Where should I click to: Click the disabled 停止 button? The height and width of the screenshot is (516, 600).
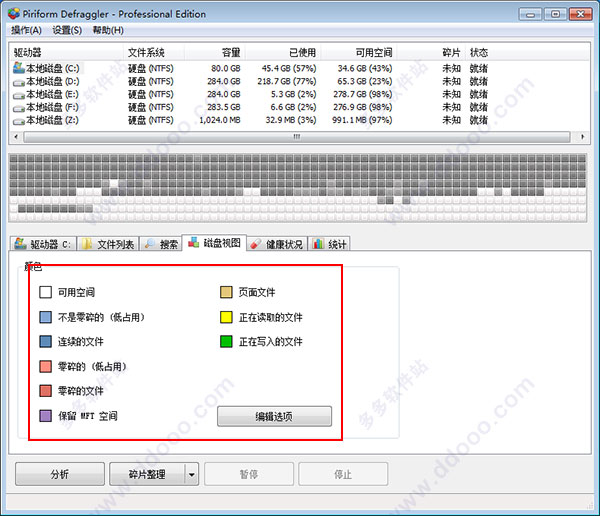click(x=343, y=474)
